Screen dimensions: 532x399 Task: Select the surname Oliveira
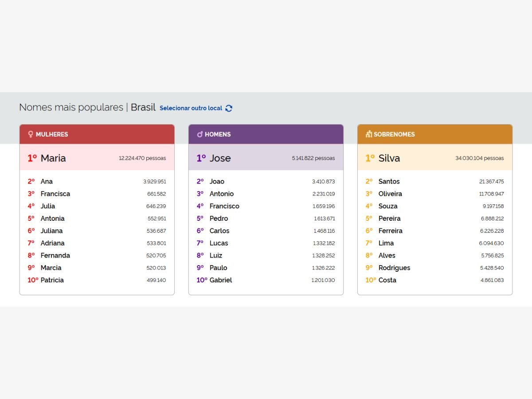pyautogui.click(x=390, y=194)
